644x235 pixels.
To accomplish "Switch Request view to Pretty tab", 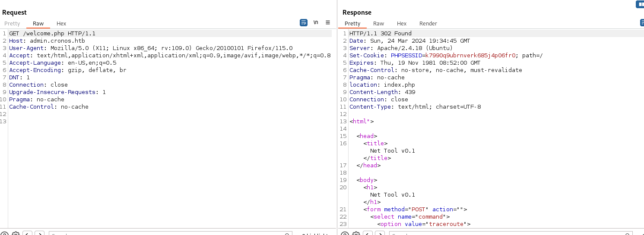I will tap(12, 24).
